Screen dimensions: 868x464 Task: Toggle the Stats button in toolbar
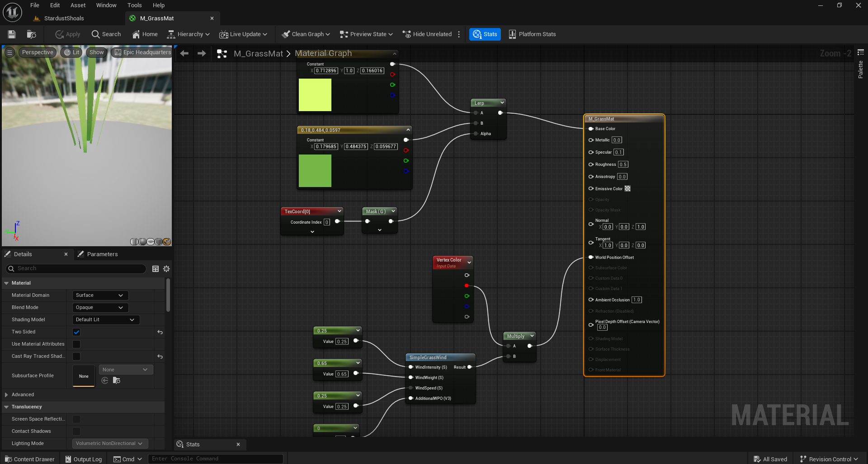click(x=485, y=34)
